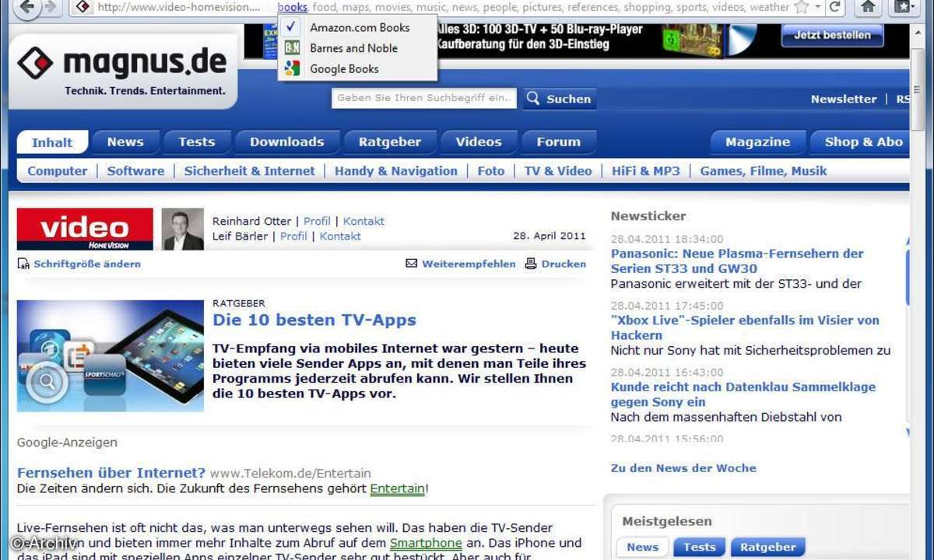
Task: Select Amazon.com Books in the popup
Action: coord(357,27)
